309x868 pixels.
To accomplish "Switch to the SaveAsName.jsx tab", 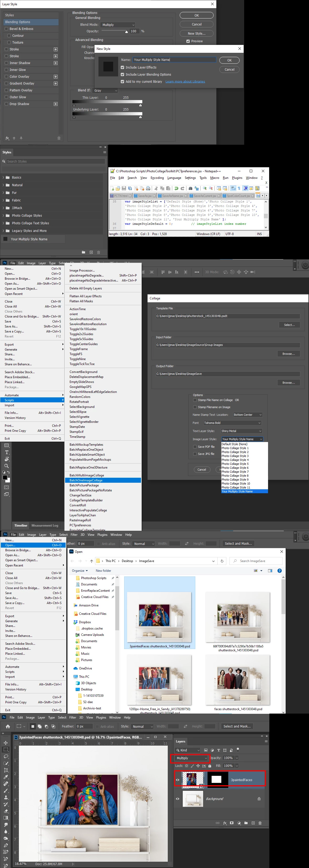I will coord(173,196).
